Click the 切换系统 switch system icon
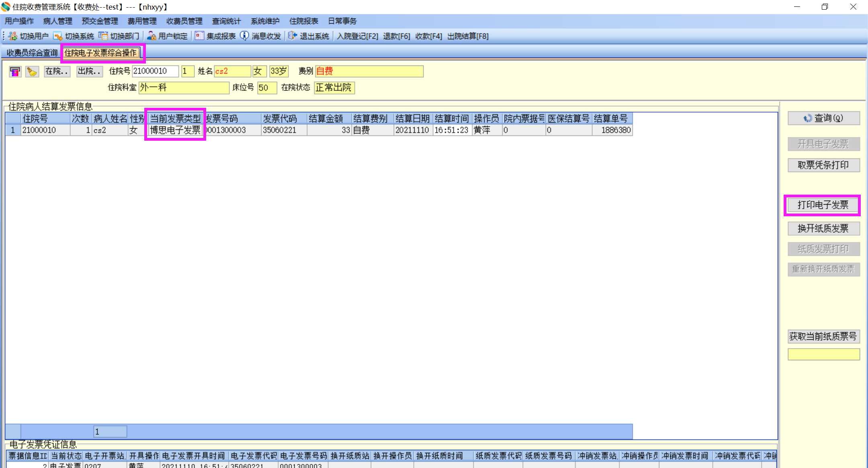The height and width of the screenshot is (468, 868). coord(58,36)
